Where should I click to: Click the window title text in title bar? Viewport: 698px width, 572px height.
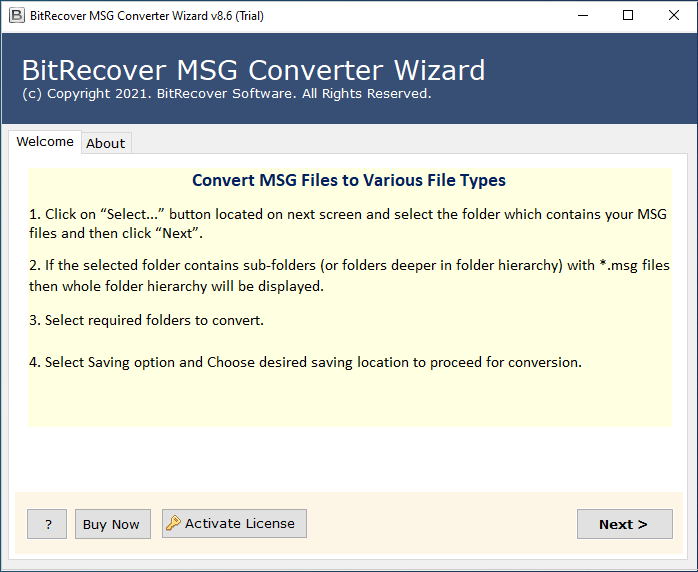tap(147, 16)
